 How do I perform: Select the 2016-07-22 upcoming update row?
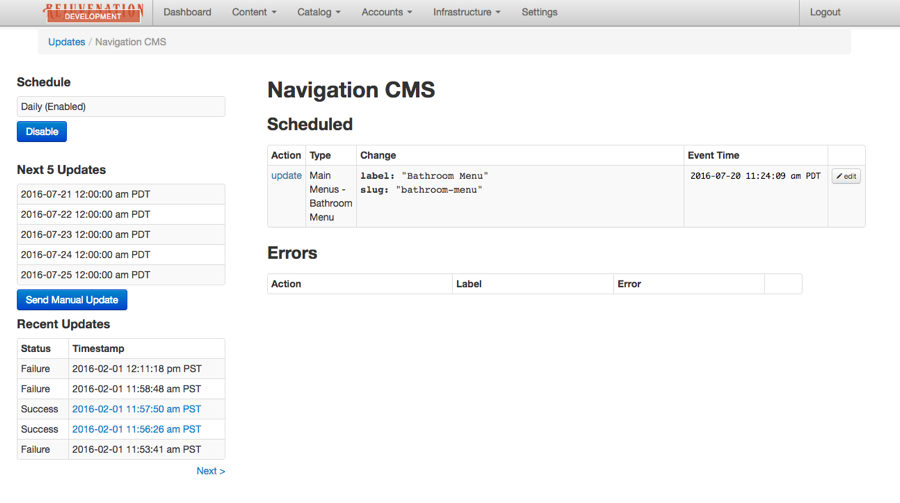coord(121,214)
